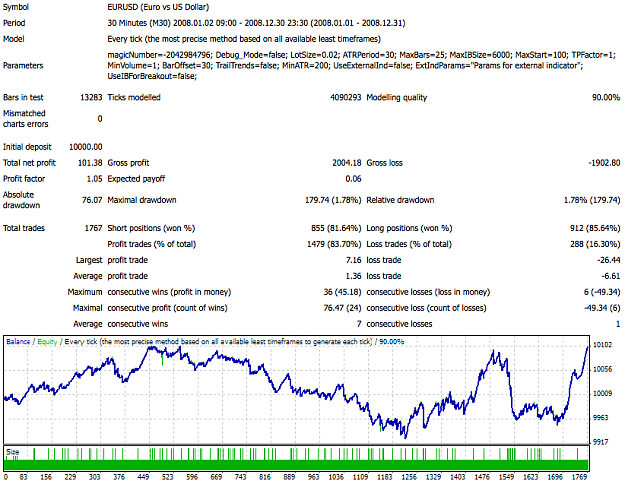Click the Long positions value '912 (85.64%)'

pyautogui.click(x=595, y=228)
